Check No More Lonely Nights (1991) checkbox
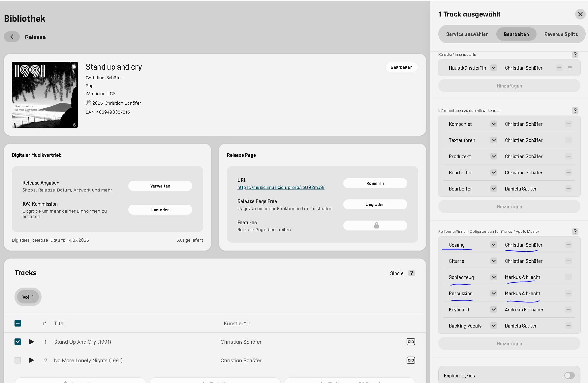588x383 pixels. [18, 360]
